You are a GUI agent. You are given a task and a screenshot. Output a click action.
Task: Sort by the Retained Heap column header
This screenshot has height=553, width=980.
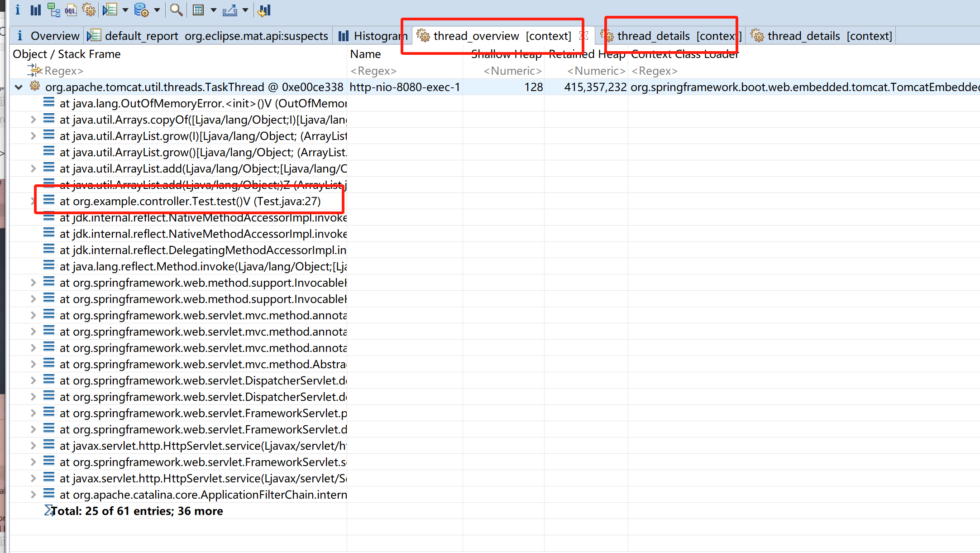587,54
